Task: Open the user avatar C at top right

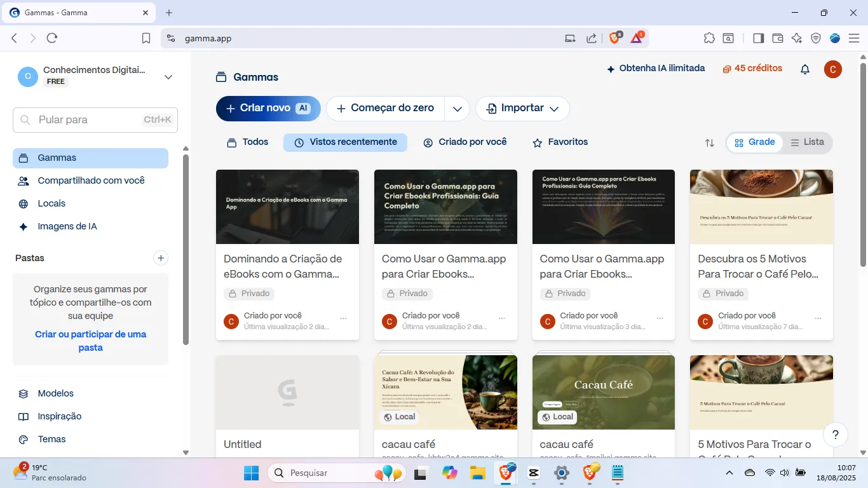Action: (833, 69)
